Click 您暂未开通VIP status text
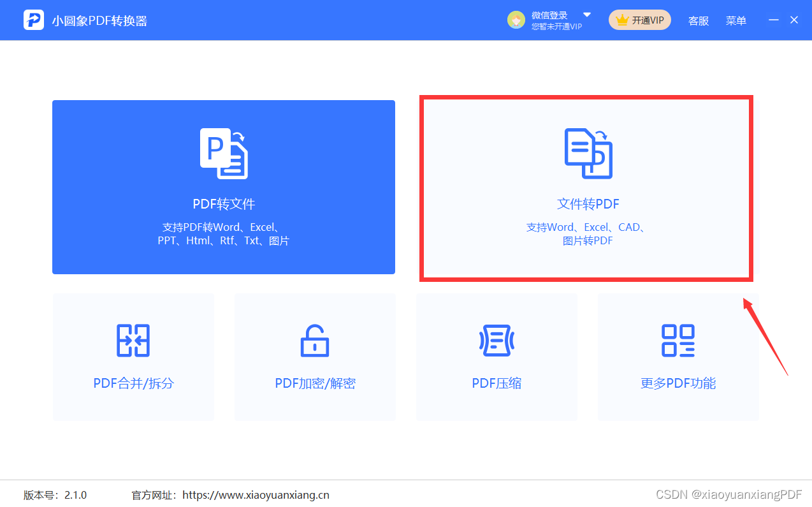Viewport: 812px width, 507px height. coord(557,27)
